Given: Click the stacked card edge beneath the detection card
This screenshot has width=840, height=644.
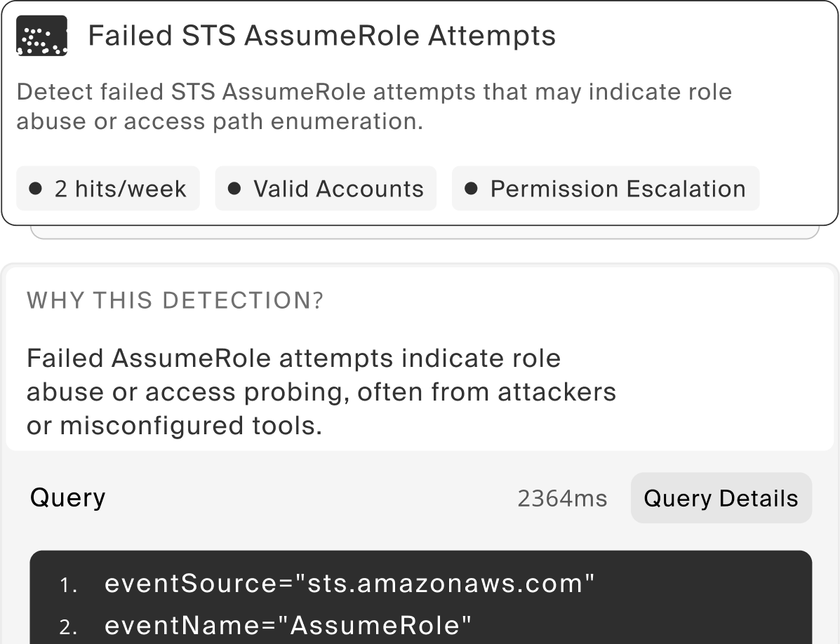Looking at the screenshot, I should click(425, 233).
